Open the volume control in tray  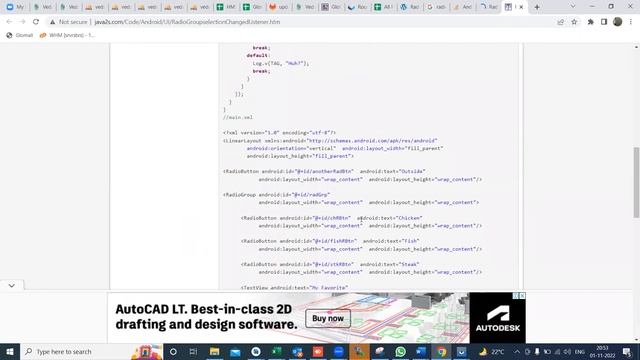click(x=567, y=352)
